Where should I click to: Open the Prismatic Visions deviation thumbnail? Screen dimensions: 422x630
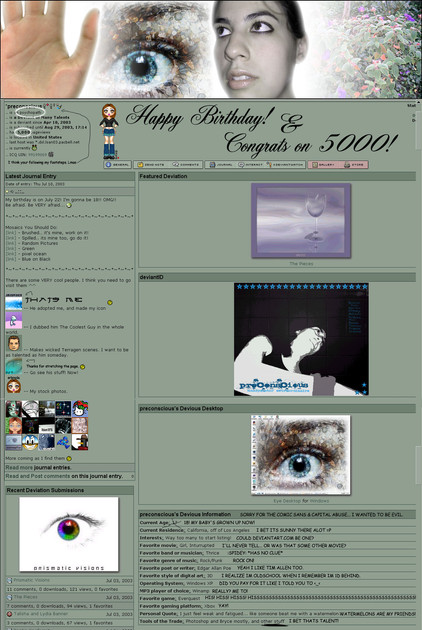point(69,534)
